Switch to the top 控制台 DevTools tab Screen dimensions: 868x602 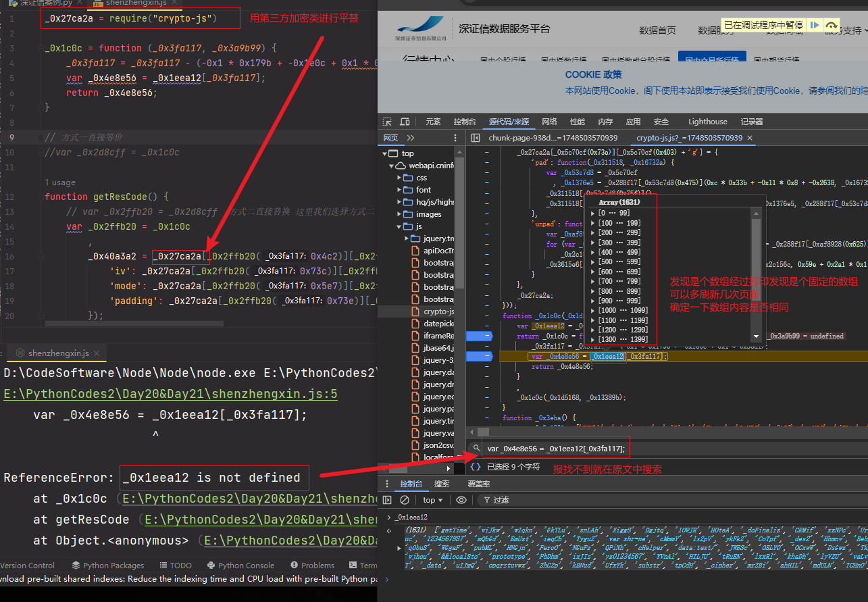tap(465, 122)
